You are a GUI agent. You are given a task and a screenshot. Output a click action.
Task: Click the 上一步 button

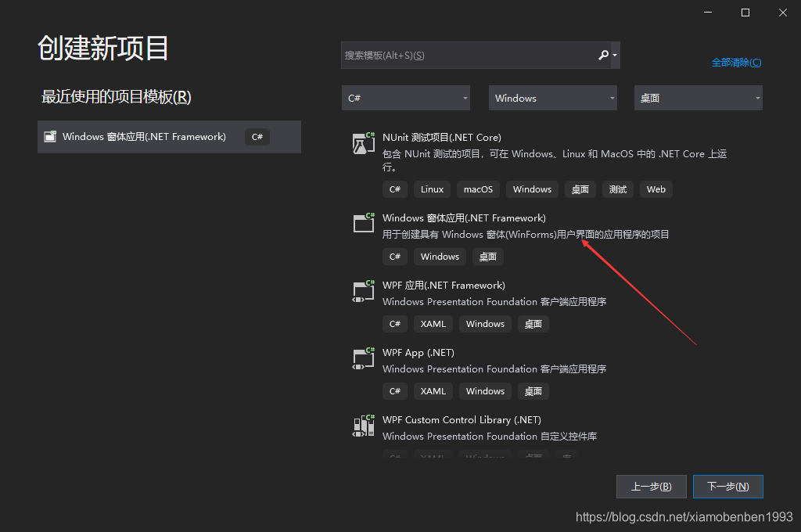(651, 486)
